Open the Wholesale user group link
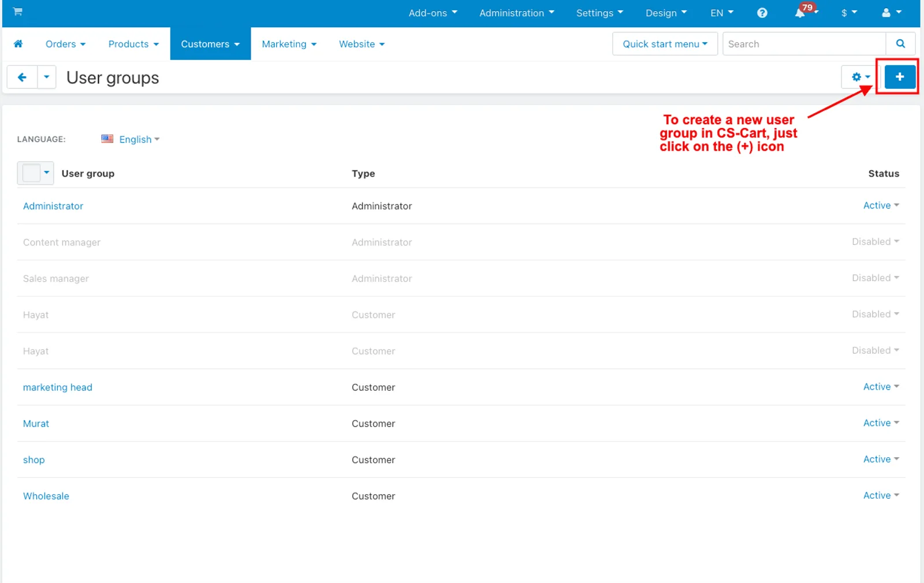The image size is (924, 583). click(x=46, y=496)
